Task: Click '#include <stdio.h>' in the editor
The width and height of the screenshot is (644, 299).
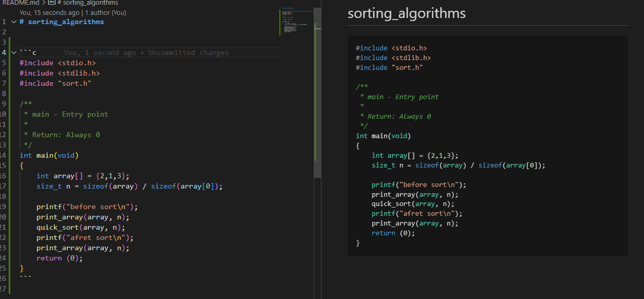Action: (x=58, y=63)
